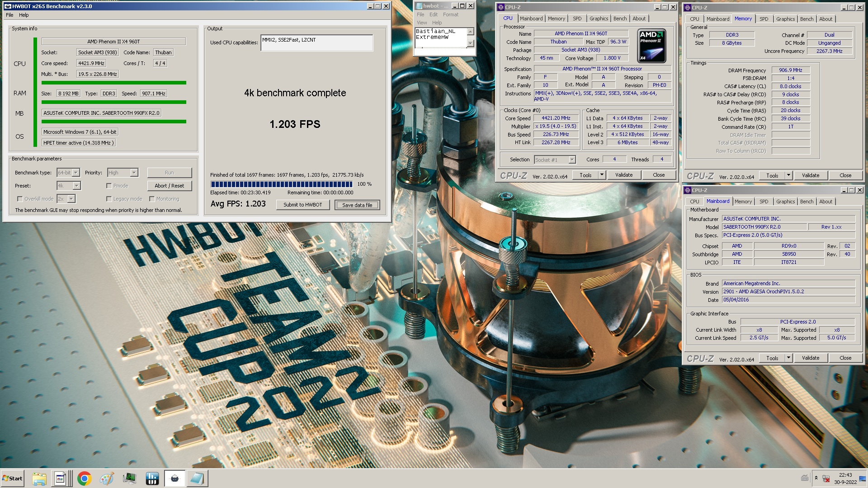Click the disconnected network tray icon

(x=826, y=479)
